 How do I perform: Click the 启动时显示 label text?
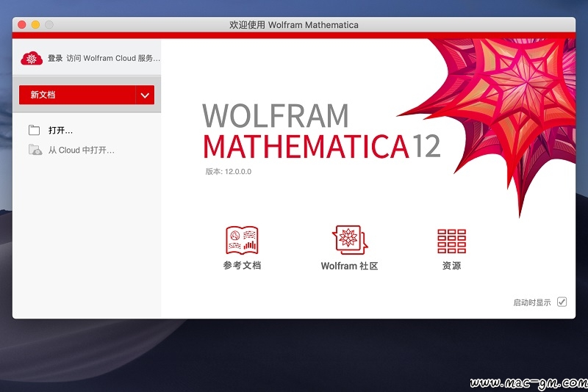532,302
